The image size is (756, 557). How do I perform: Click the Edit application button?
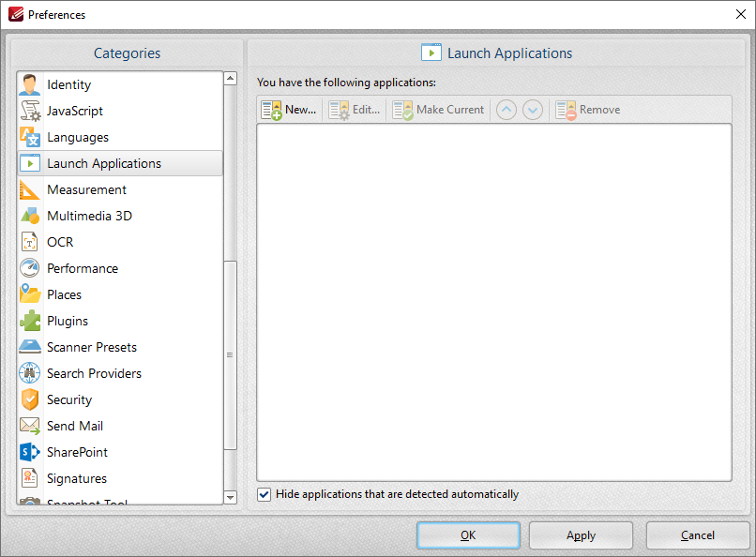click(353, 110)
